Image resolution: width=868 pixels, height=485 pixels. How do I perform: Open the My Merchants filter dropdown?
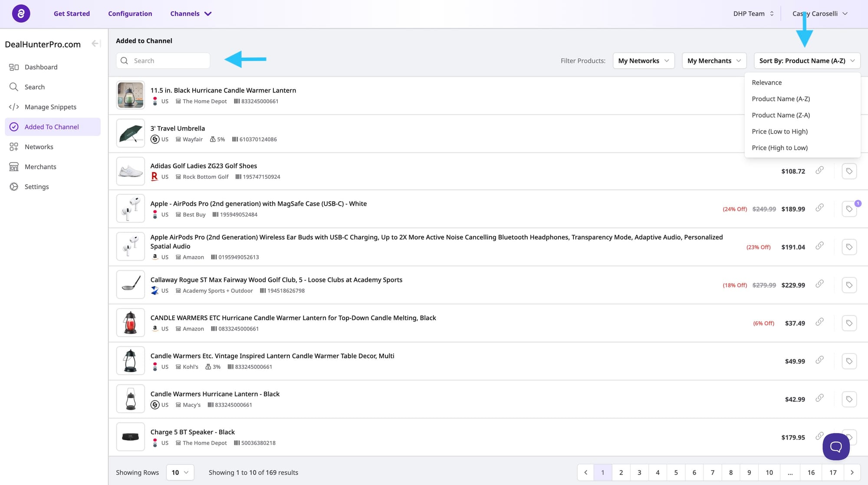click(x=714, y=61)
